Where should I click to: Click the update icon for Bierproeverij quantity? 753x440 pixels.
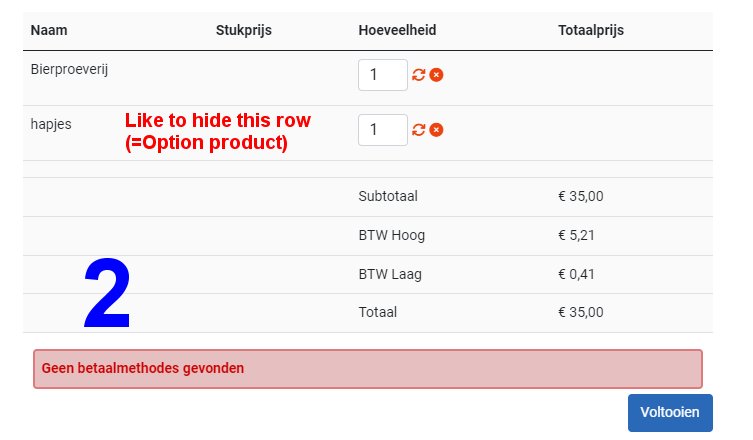[x=419, y=75]
